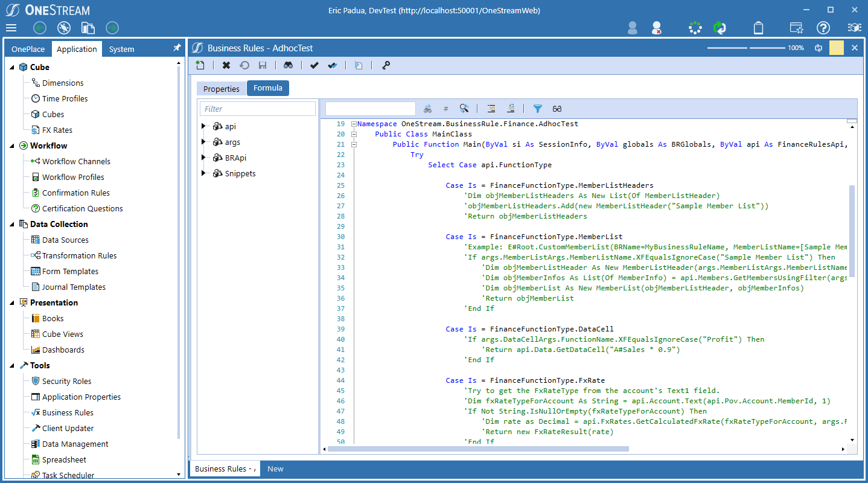The height and width of the screenshot is (483, 868).
Task: Click the find-next binoculars icon in editor
Action: 427,109
